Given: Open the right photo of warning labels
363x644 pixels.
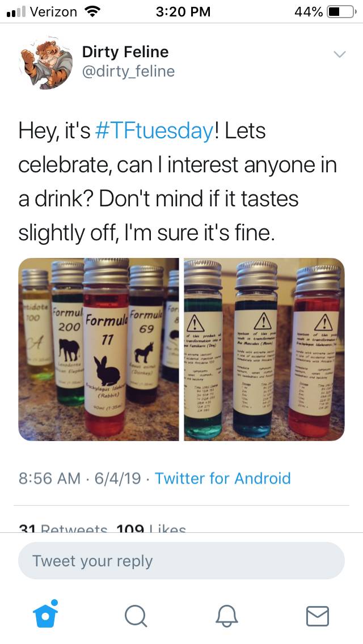Looking at the screenshot, I should click(264, 349).
